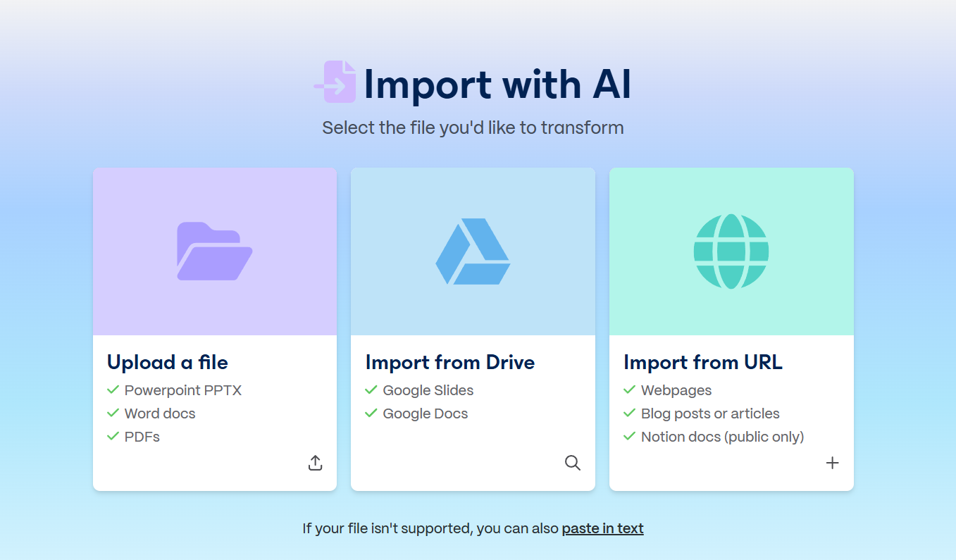Screen dimensions: 956x560
Task: Click the checkmark next to Powerpoint PPTX
Action: coord(113,390)
